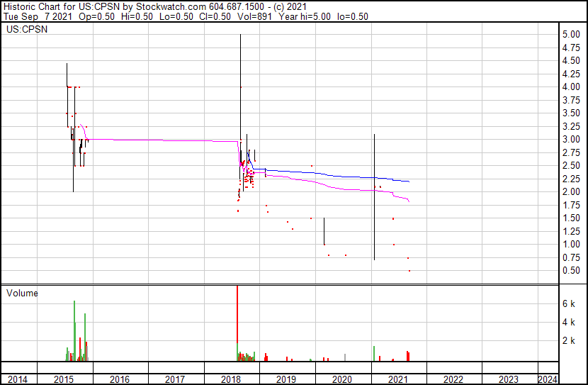The image size is (588, 385).
Task: Click the Cl=0.50 header value
Action: coord(214,16)
